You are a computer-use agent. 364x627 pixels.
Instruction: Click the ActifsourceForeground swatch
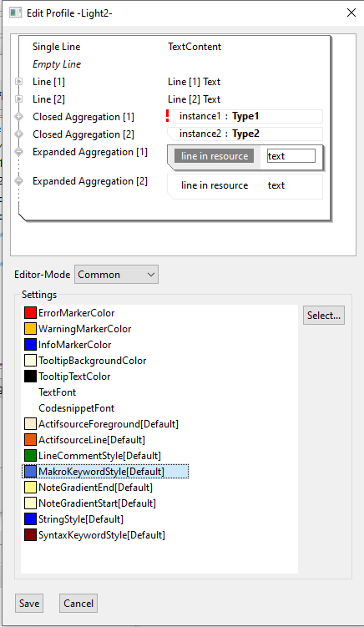pyautogui.click(x=30, y=424)
